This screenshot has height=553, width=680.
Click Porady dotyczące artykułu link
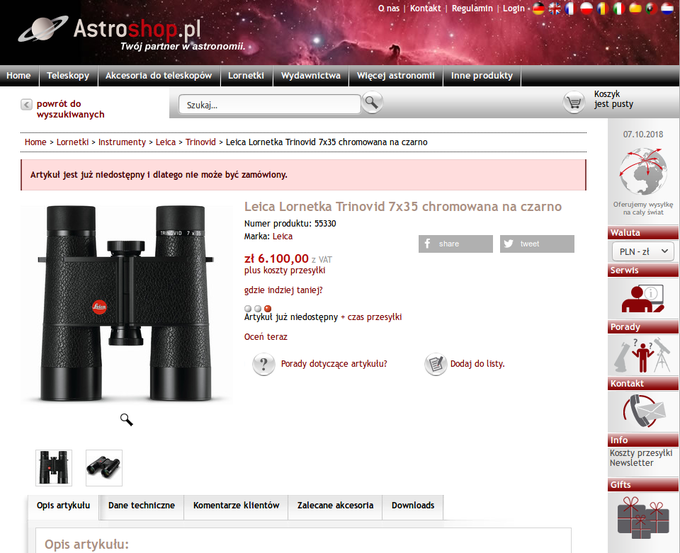point(334,364)
